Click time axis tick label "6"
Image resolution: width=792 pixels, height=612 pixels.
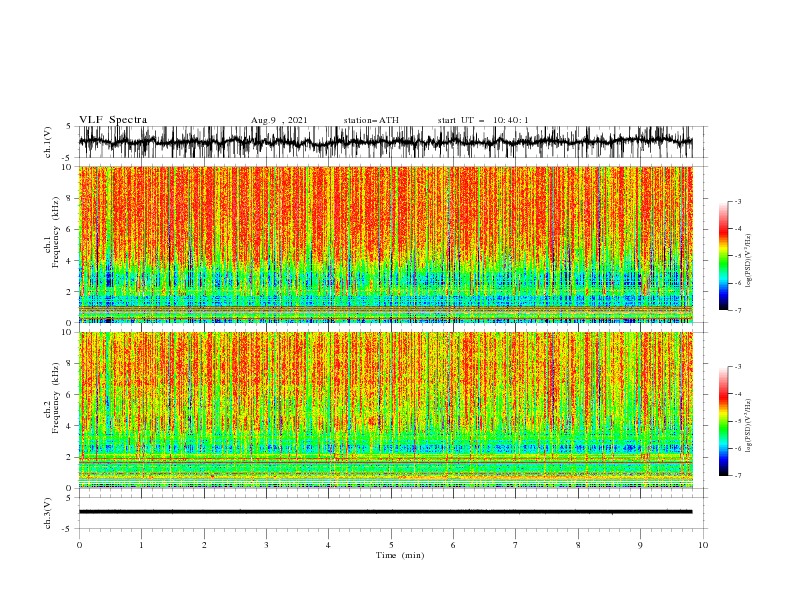coord(453,545)
